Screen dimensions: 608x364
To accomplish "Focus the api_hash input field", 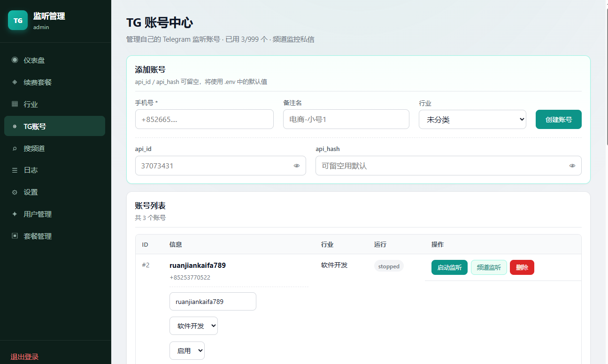I will coord(448,166).
